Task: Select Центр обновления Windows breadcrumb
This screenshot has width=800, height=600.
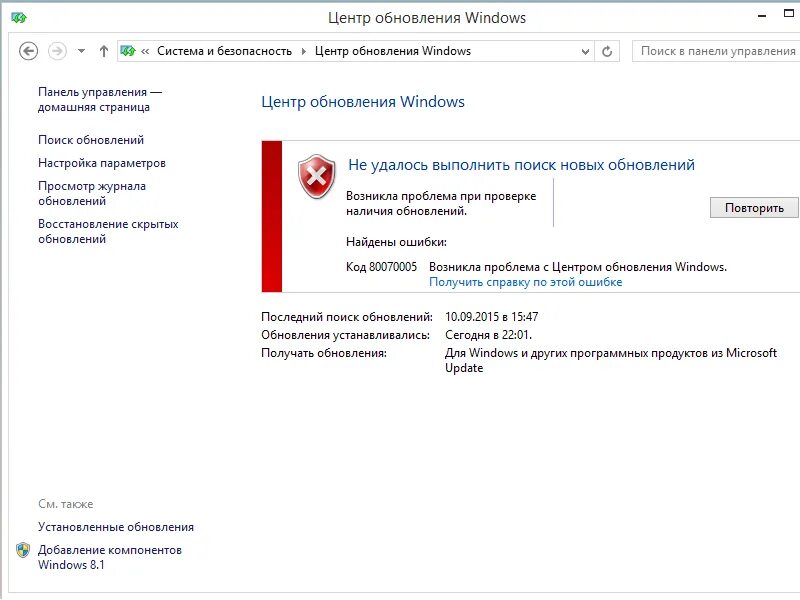Action: click(393, 51)
